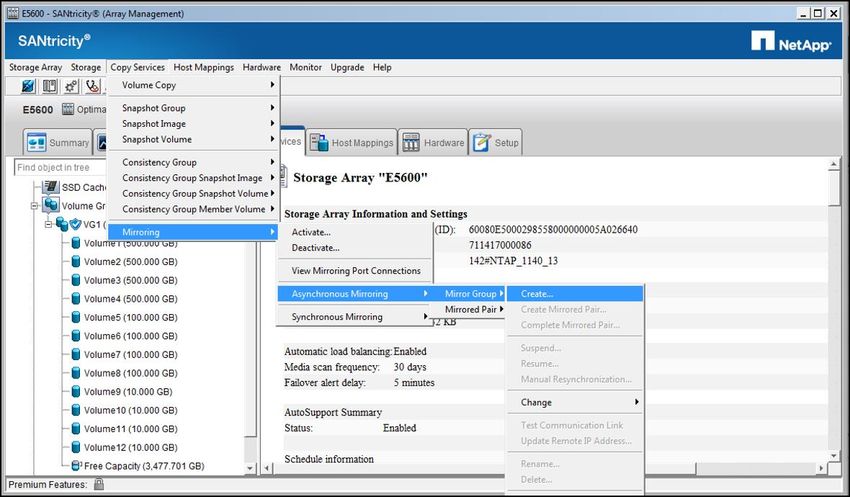Select Volume4 (500.000 GB) in tree
850x497 pixels.
130,299
